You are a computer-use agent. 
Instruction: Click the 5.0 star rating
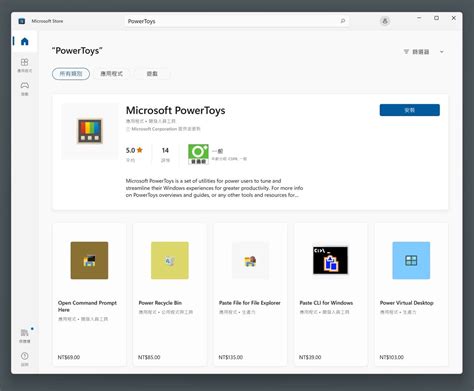pyautogui.click(x=134, y=150)
